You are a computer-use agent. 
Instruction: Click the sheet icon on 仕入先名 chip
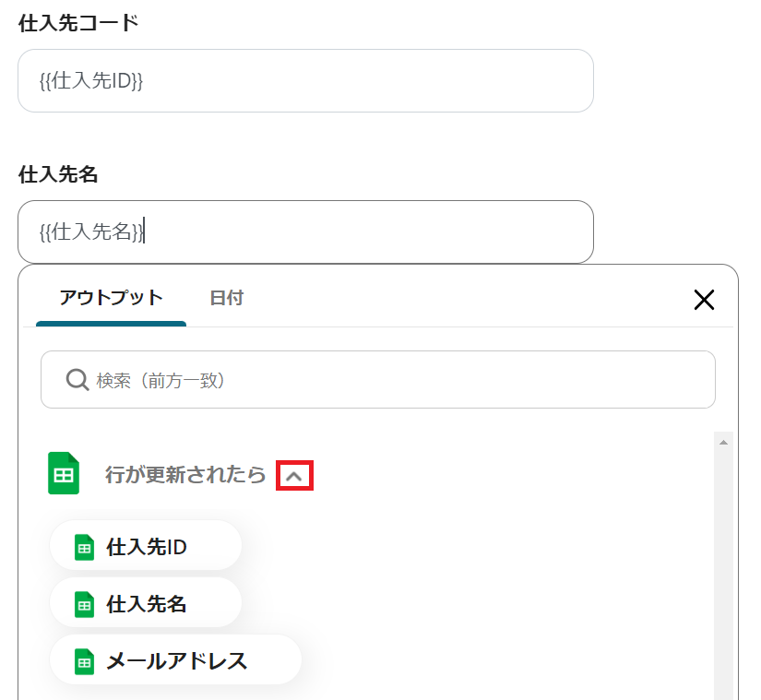click(x=84, y=605)
